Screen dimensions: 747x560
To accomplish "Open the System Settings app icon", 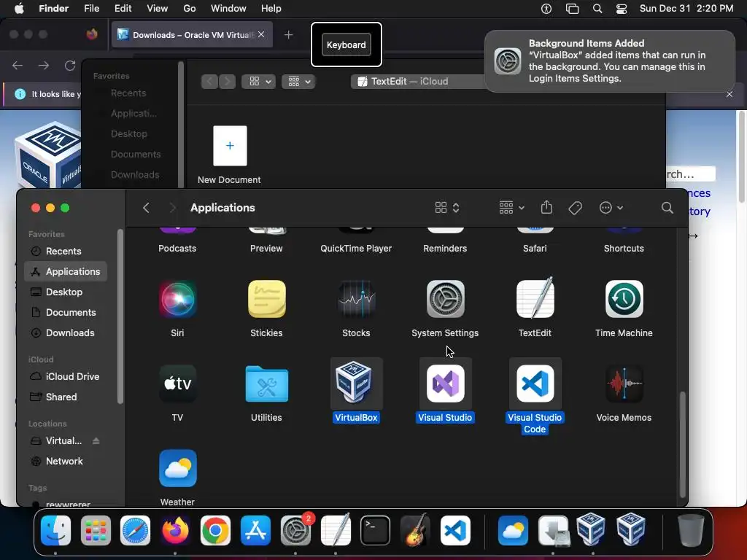I will point(445,299).
